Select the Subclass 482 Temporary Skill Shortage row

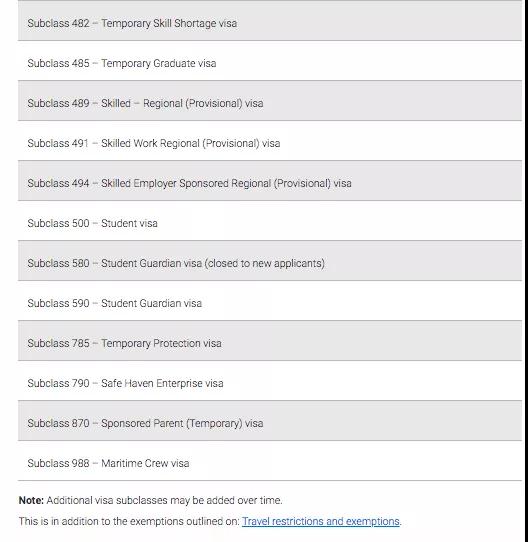(x=270, y=21)
